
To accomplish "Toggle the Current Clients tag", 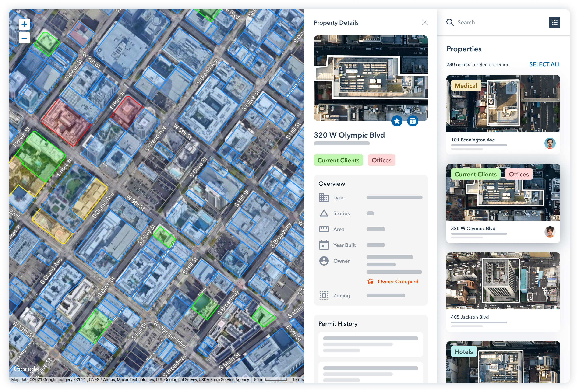I will (x=338, y=160).
